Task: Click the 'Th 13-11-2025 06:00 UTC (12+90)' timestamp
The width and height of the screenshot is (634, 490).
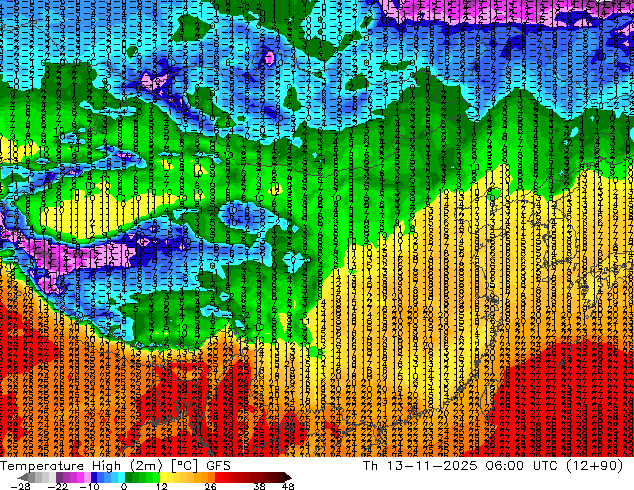Action: (493, 466)
